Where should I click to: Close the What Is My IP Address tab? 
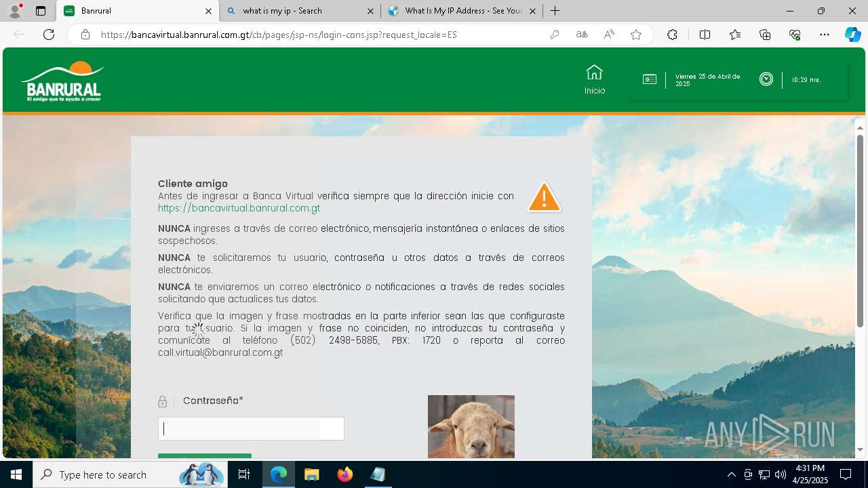coord(532,11)
